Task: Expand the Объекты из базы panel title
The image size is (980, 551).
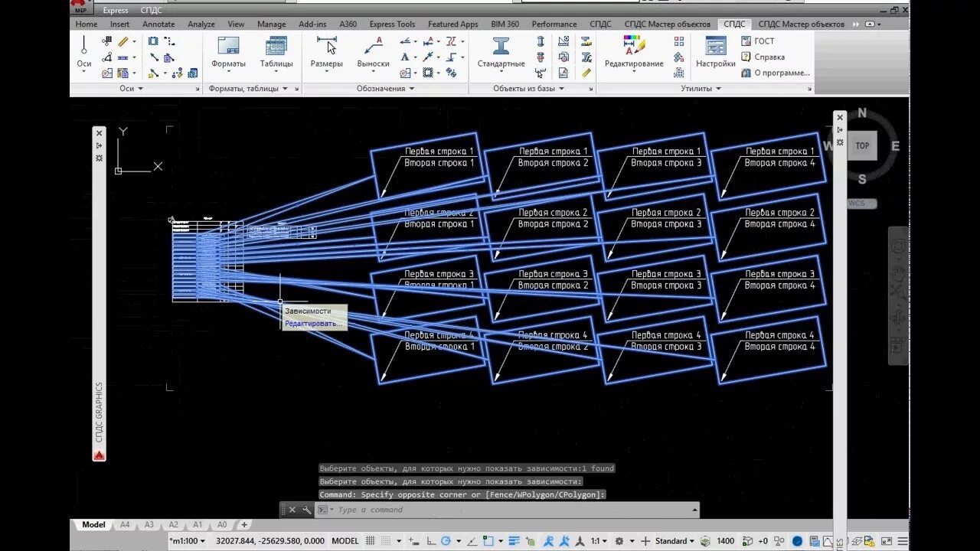Action: [x=528, y=89]
